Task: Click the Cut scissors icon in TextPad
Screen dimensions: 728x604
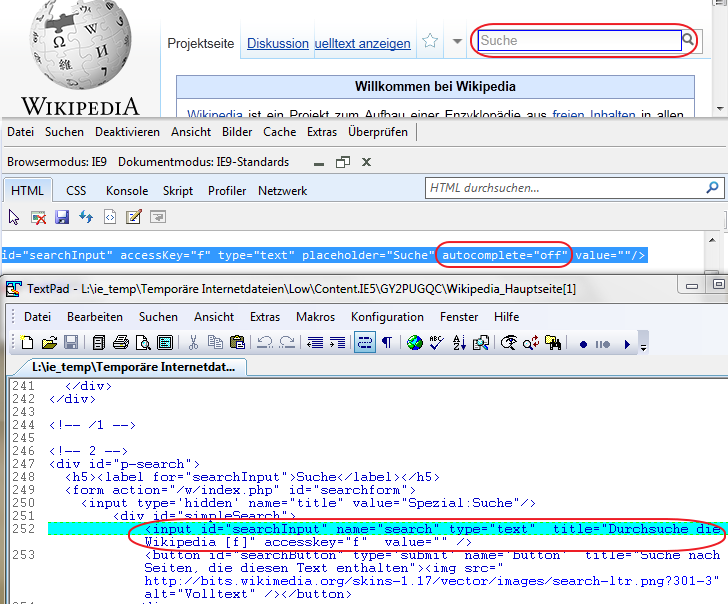Action: tap(193, 343)
